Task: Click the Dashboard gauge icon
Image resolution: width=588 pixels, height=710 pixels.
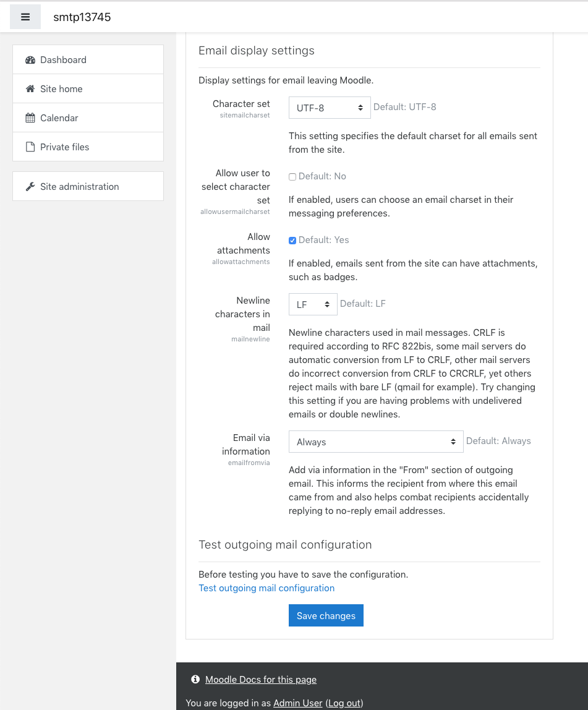Action: click(30, 60)
